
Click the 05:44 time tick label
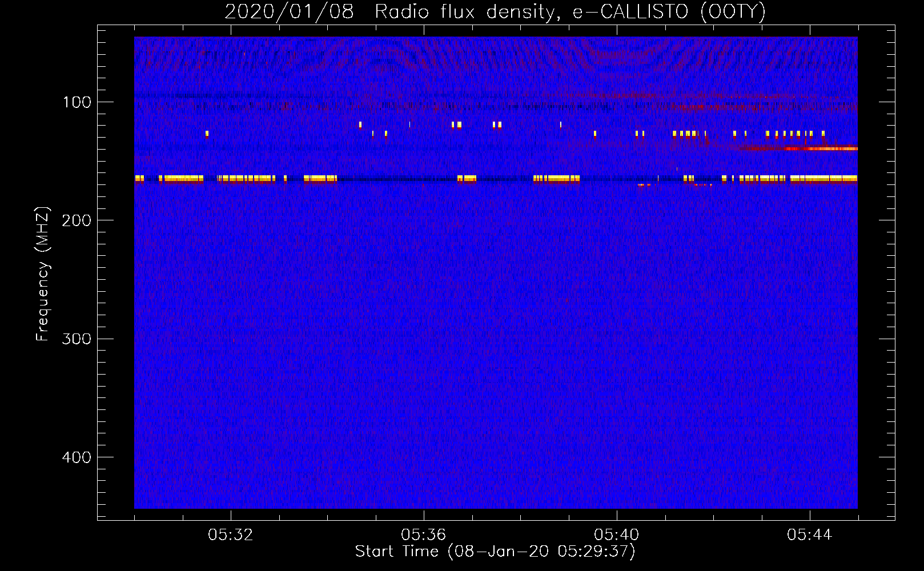click(x=810, y=535)
